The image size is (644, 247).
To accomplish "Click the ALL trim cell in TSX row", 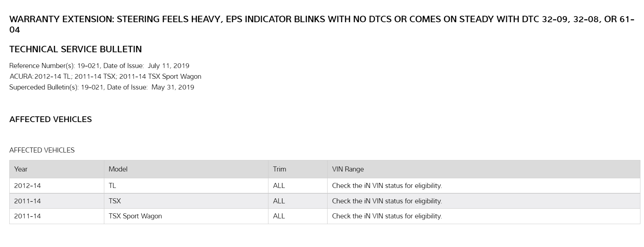I will pyautogui.click(x=279, y=201).
